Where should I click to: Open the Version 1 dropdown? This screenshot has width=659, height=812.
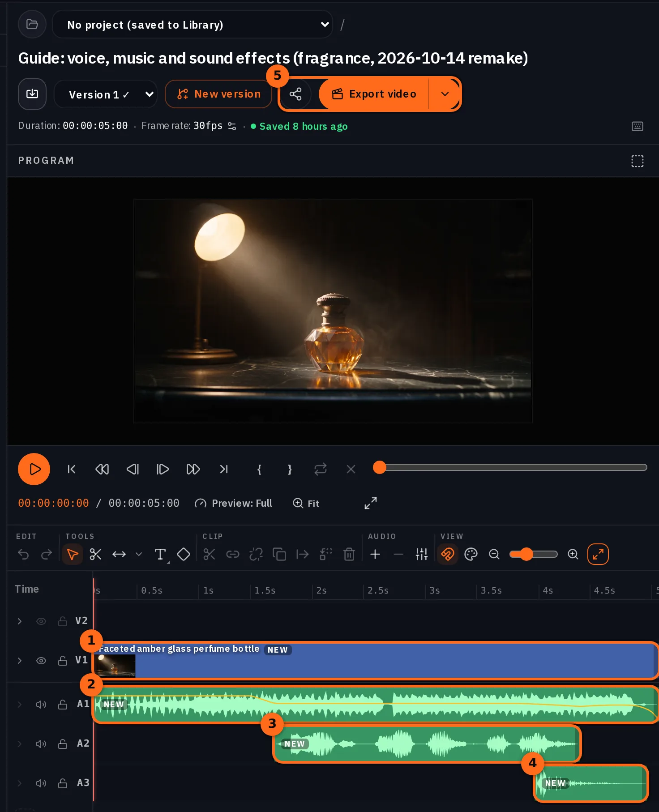pos(106,94)
